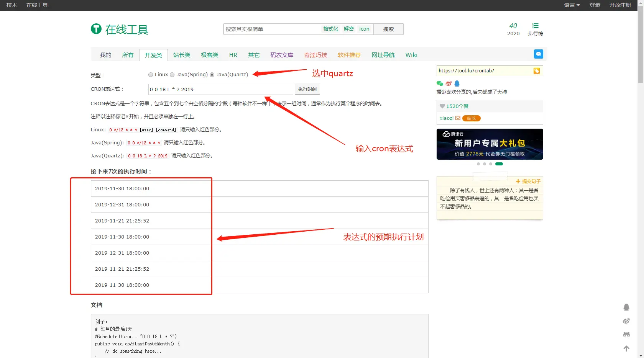The image size is (644, 358).
Task: Click the Java(Quartz) example code ending in 2019
Action: coord(148,156)
